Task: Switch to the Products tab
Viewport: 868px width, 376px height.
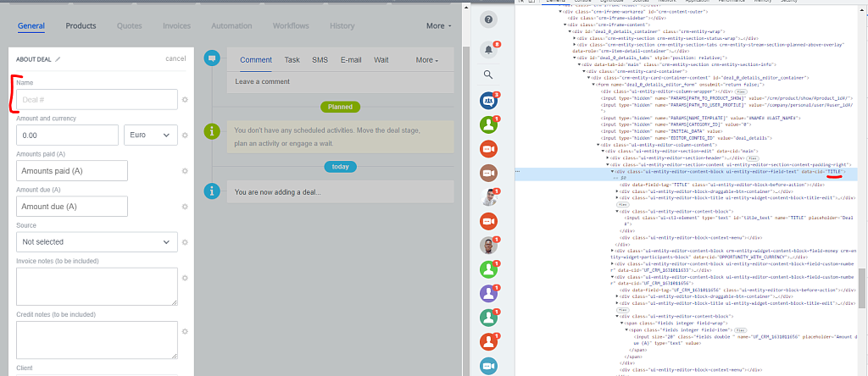Action: point(81,26)
